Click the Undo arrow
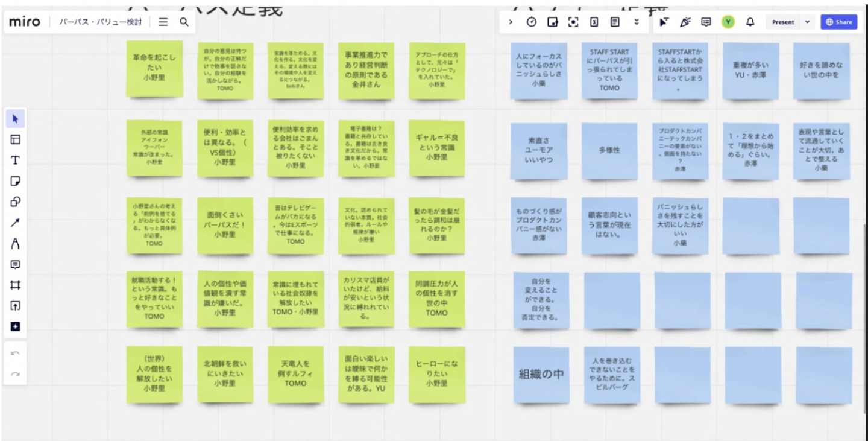 [15, 353]
